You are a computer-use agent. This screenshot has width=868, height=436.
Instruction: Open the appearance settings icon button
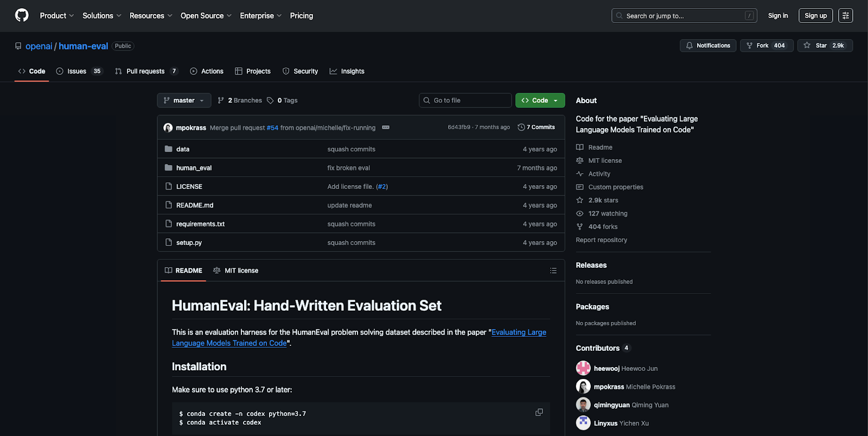click(x=846, y=16)
